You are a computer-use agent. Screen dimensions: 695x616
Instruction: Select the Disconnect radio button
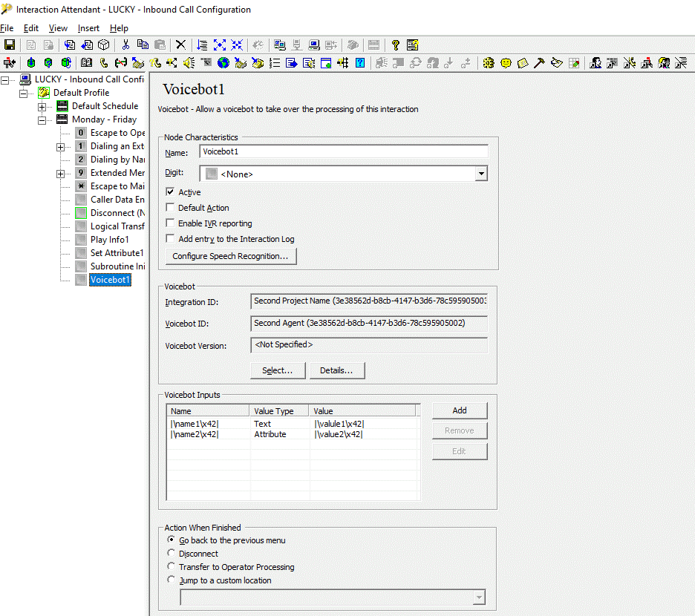(172, 554)
